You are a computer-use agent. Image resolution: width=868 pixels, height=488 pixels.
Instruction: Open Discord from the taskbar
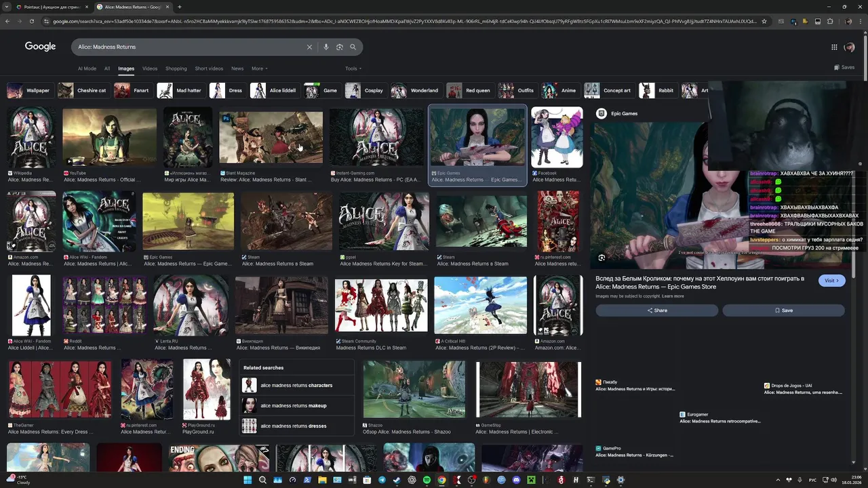pos(516,480)
